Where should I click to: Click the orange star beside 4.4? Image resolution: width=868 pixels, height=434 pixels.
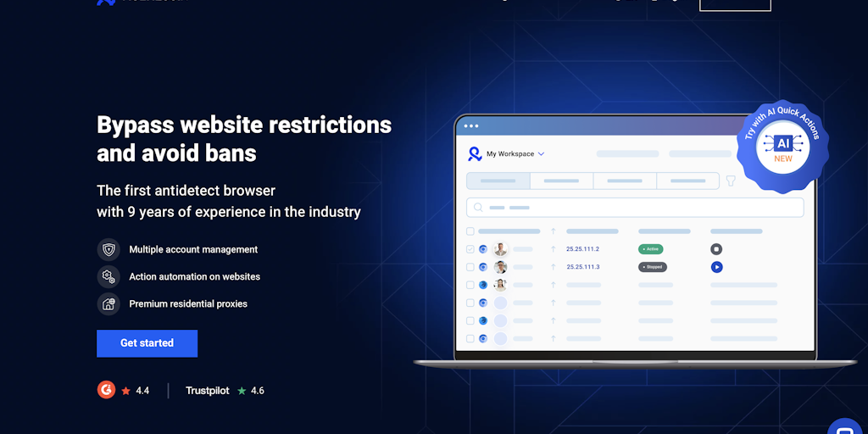[x=125, y=390]
